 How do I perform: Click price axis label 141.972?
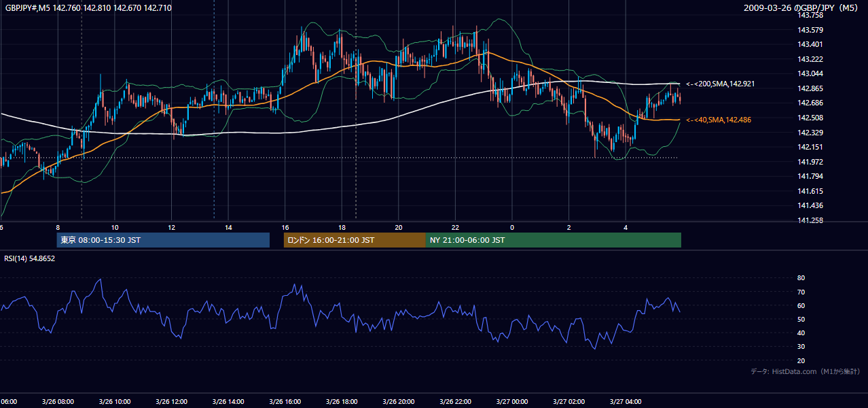[x=810, y=162]
